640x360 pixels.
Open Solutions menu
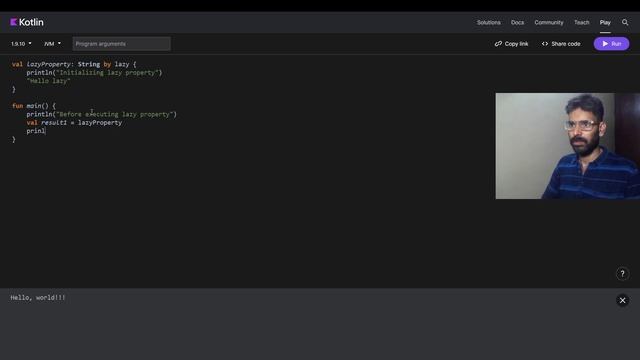pyautogui.click(x=489, y=22)
